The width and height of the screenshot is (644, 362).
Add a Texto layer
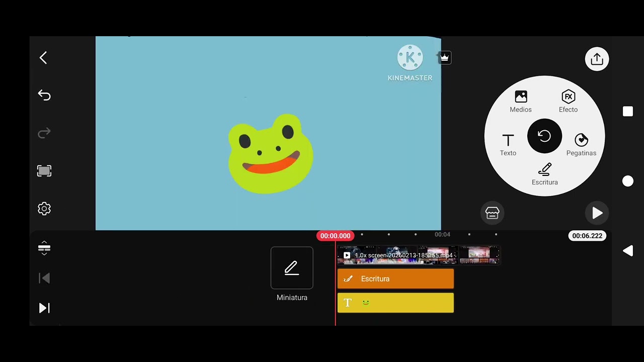point(508,145)
